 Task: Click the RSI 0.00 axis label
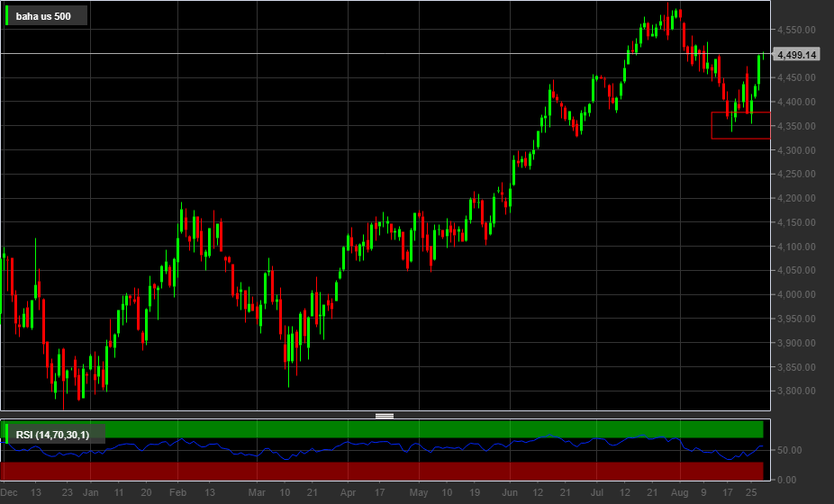(786, 480)
